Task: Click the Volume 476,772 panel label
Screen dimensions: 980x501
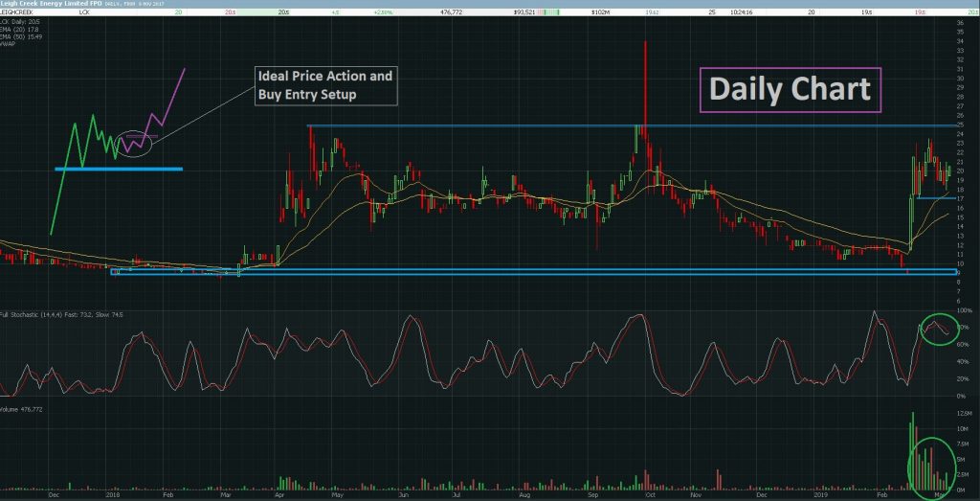Action: [21, 410]
